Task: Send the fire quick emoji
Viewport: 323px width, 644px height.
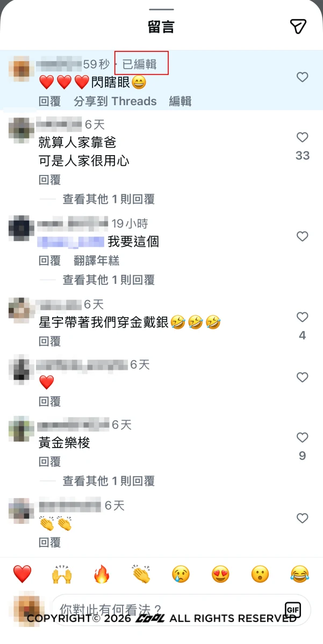Action: pos(102,574)
